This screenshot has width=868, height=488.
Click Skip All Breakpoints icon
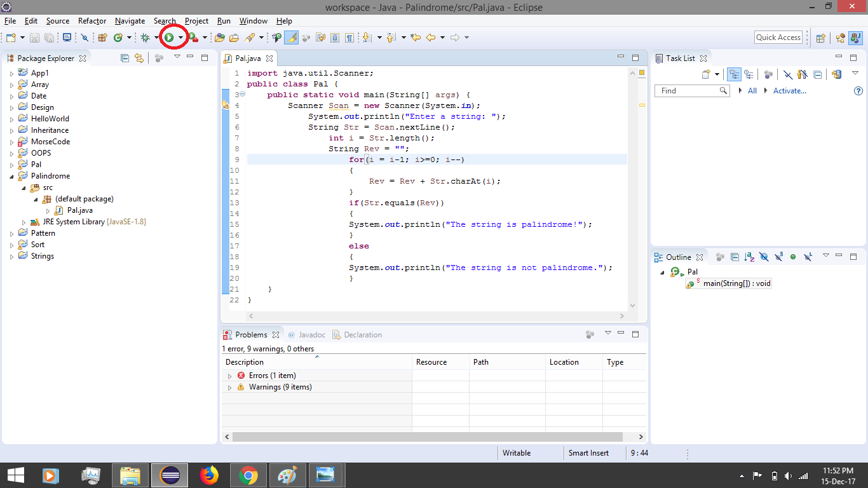85,37
